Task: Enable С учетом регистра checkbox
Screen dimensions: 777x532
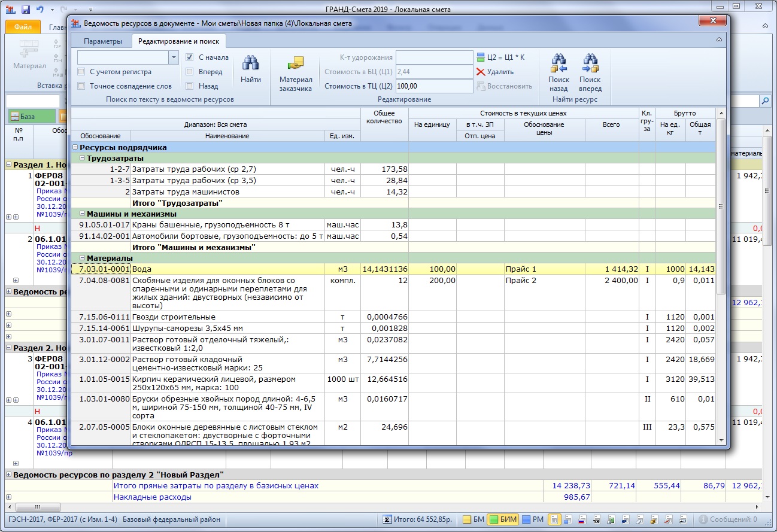Action: (81, 72)
